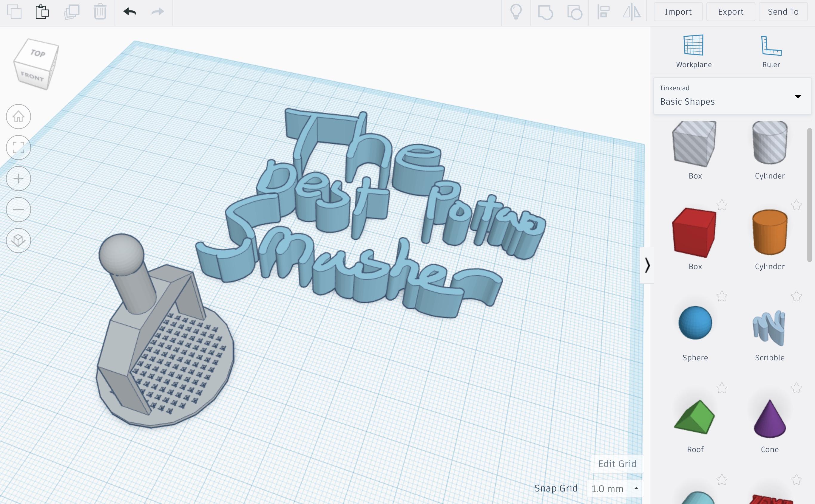
Task: Select the Workplane tool
Action: click(694, 51)
